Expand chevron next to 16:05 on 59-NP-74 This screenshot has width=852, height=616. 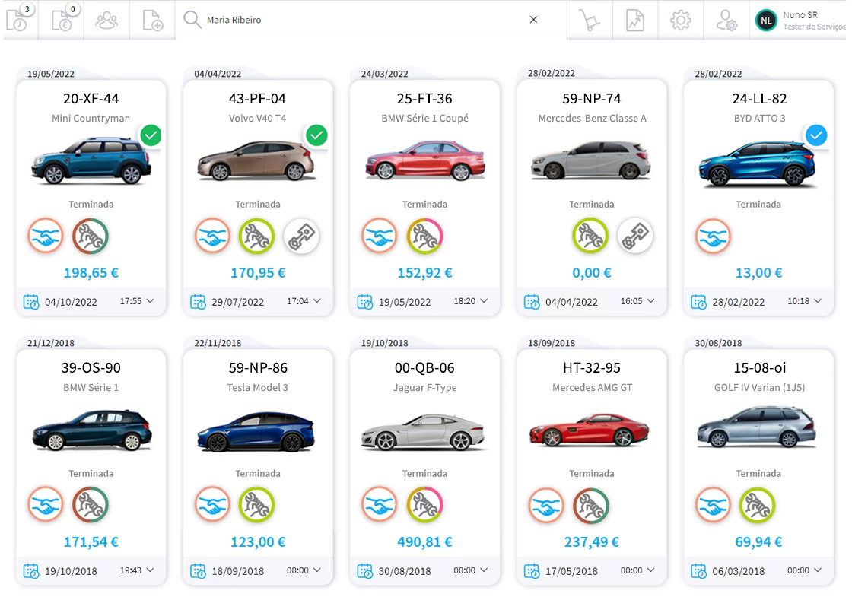click(650, 301)
